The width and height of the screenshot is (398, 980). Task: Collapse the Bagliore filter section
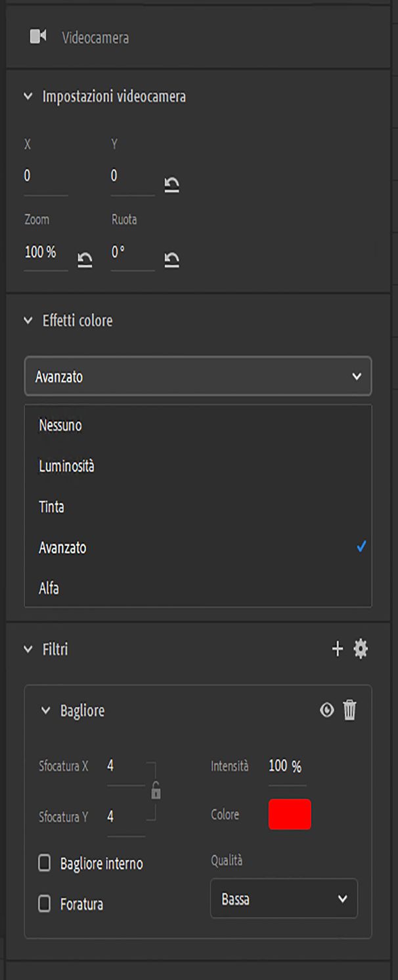pos(45,711)
